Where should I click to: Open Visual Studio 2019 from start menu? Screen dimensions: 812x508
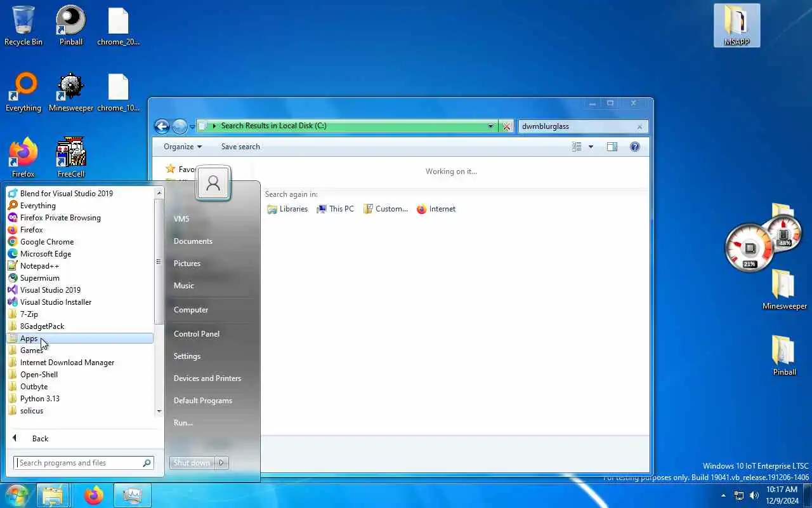tap(80, 290)
